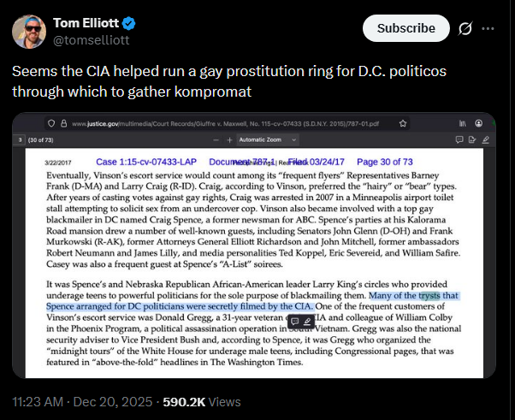515x420 pixels.
Task: Click the Subscribe button
Action: click(x=405, y=28)
